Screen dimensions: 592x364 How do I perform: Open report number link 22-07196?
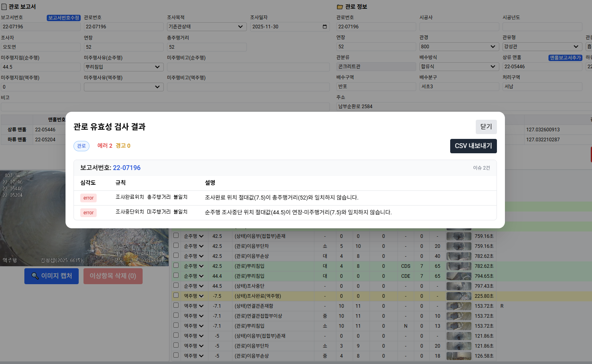(127, 168)
